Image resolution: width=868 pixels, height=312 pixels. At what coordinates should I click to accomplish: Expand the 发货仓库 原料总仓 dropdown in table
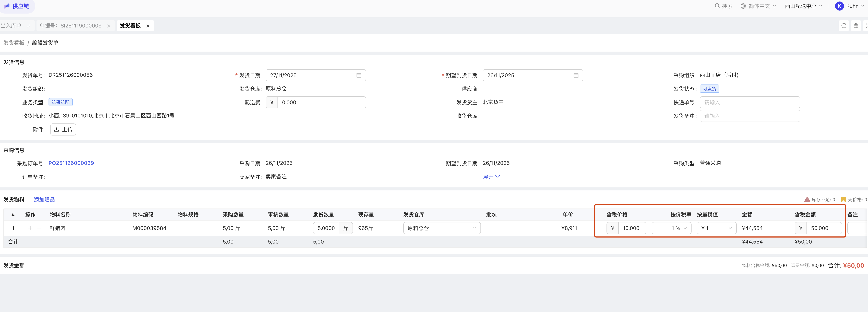coord(441,228)
